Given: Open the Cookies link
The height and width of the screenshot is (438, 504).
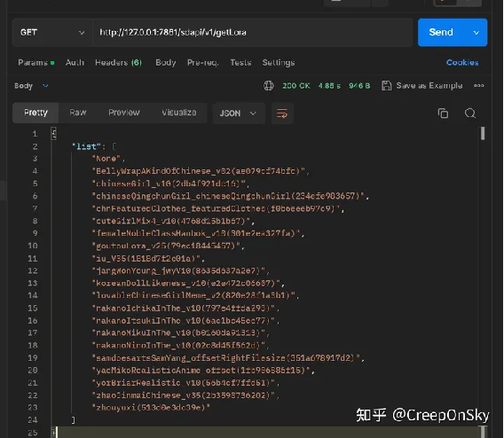Looking at the screenshot, I should [x=462, y=62].
